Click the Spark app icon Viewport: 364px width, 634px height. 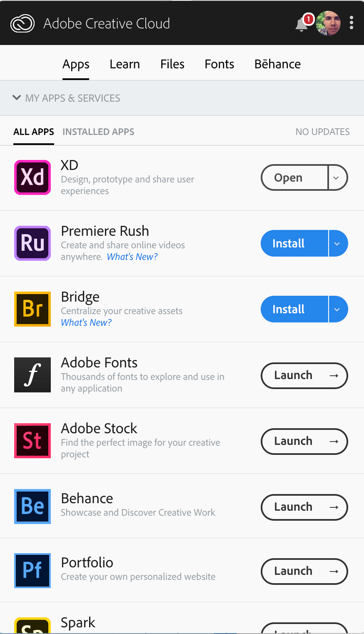(32, 626)
